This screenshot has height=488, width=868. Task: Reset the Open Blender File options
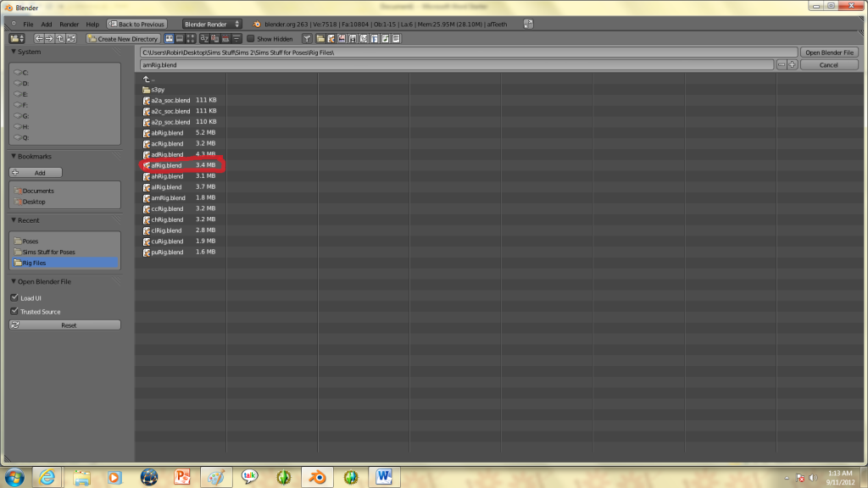pyautogui.click(x=64, y=325)
